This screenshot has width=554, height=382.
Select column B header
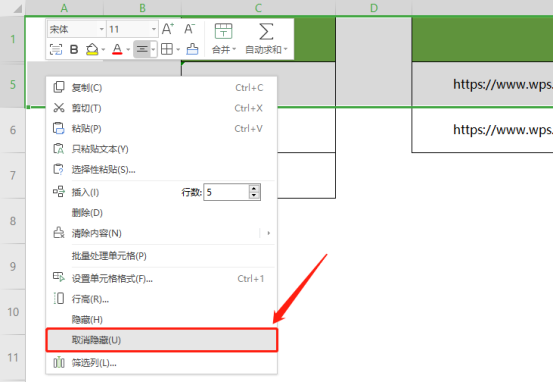point(142,8)
